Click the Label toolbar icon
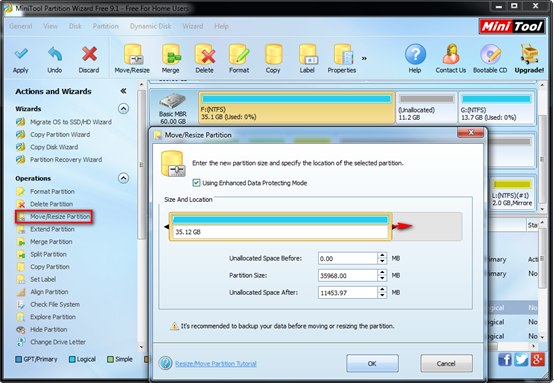554x383 pixels. click(308, 54)
